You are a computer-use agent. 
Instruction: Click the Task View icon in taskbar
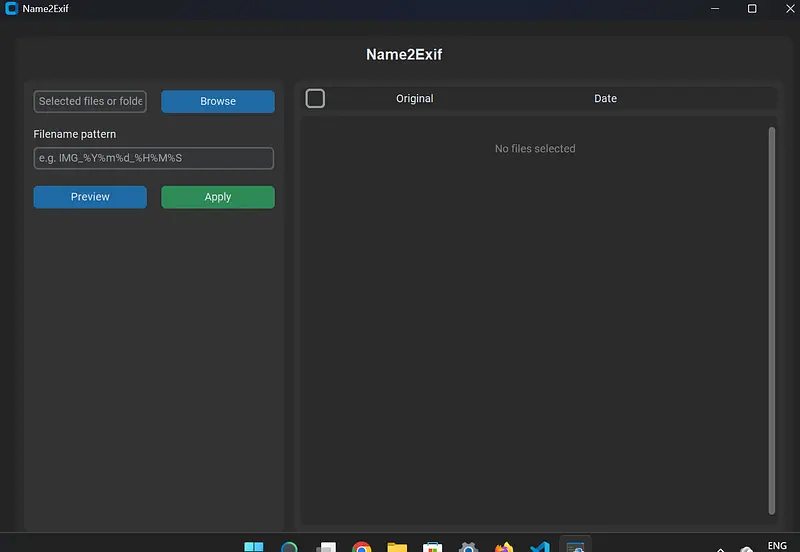tap(325, 546)
